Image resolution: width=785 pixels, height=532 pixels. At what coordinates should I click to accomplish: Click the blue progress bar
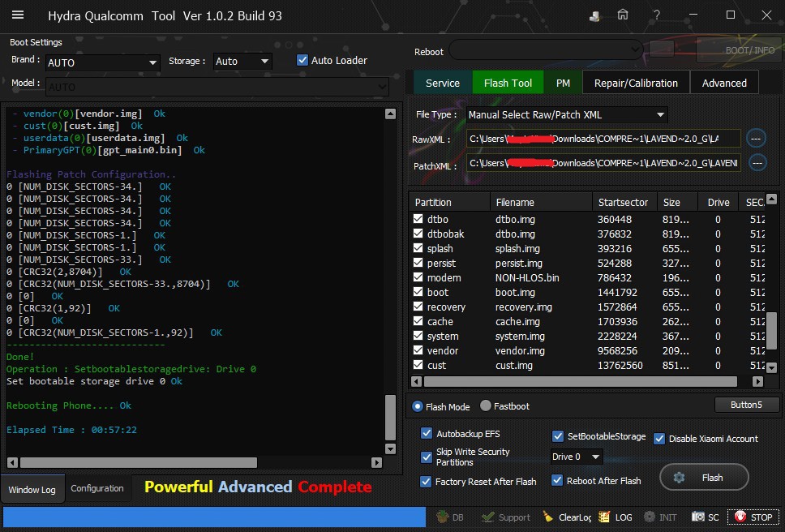point(214,517)
